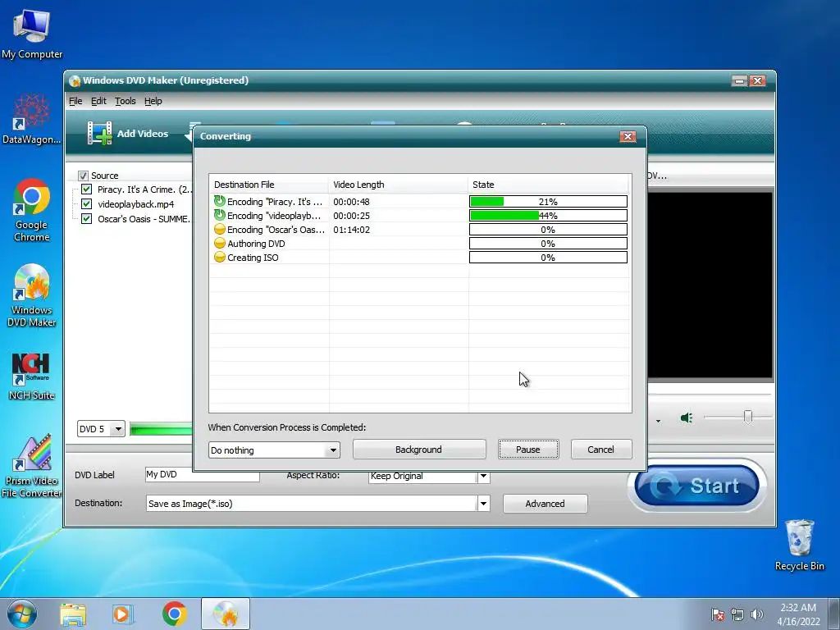Pause the conversion
This screenshot has height=630, width=840.
tap(528, 450)
